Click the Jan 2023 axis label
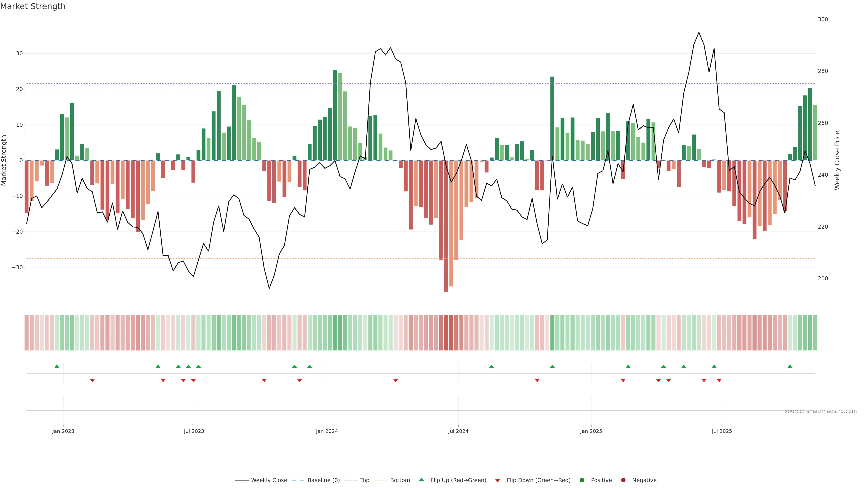Screen dimensions: 868x488 tap(63, 431)
